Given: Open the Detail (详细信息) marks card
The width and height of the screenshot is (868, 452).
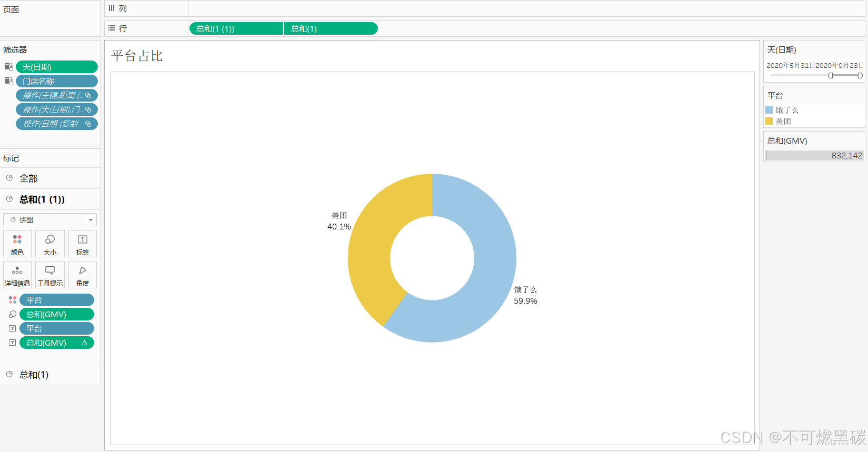Looking at the screenshot, I should (x=17, y=275).
